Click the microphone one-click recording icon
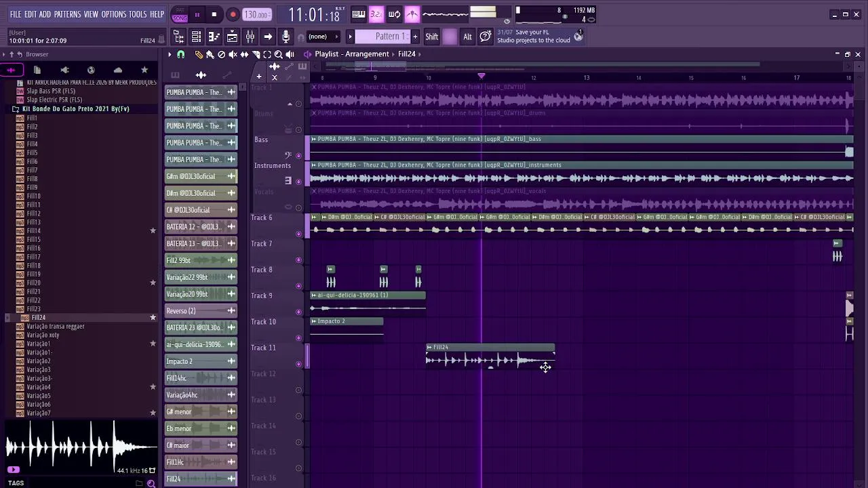 coord(285,37)
